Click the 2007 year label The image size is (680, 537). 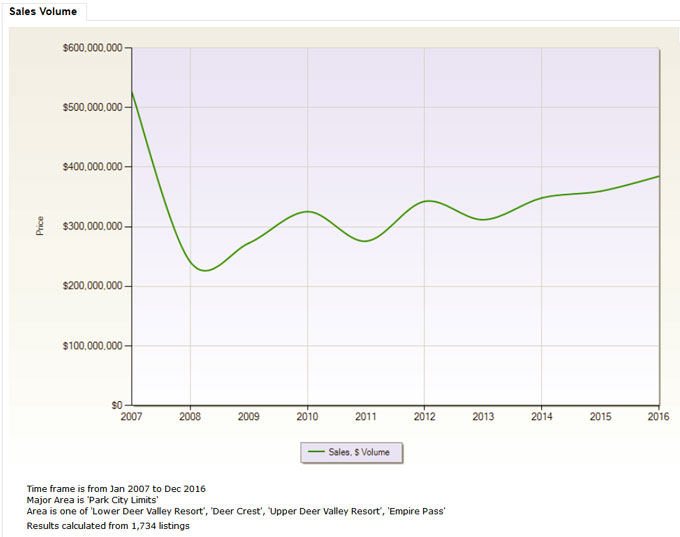pyautogui.click(x=131, y=417)
